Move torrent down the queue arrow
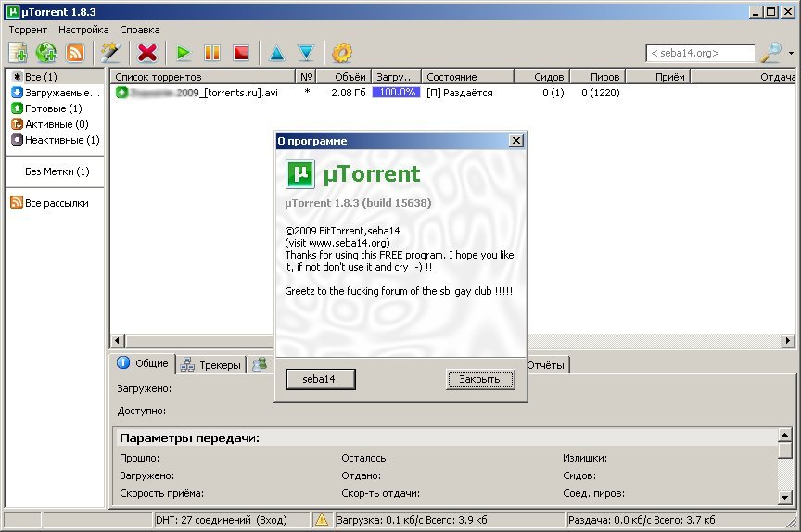Screen dimensions: 801x532 pyautogui.click(x=306, y=53)
